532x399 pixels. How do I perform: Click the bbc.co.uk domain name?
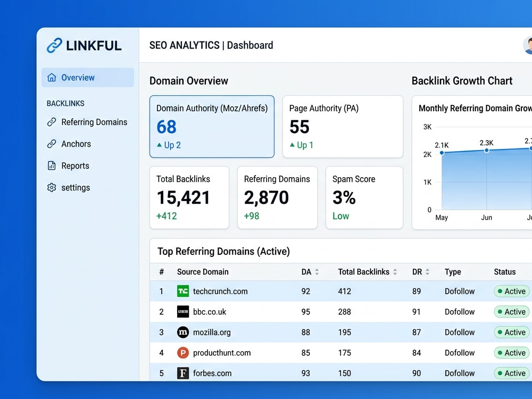point(209,312)
